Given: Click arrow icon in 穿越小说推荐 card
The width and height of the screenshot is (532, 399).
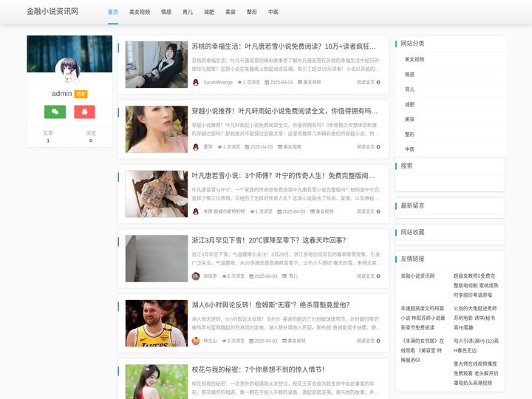Looking at the screenshot, I should pyautogui.click(x=378, y=147).
